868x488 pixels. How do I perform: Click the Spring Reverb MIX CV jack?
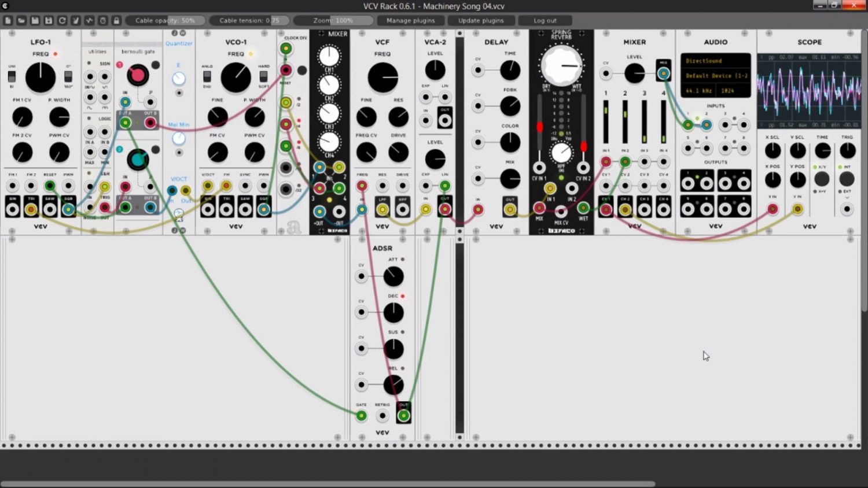[561, 211]
